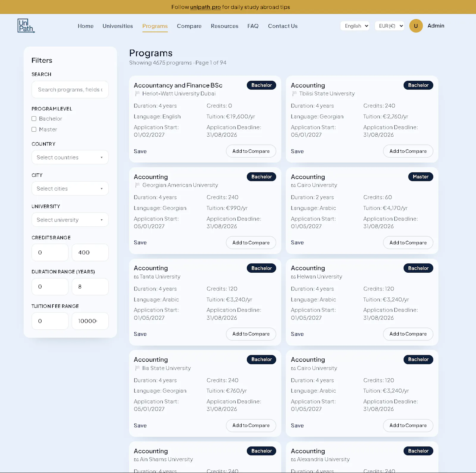Add Cairo University Master Accounting to compare
476x473 pixels.
pos(408,243)
